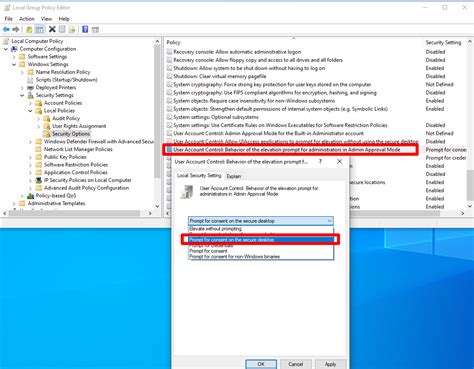Viewport: 474px width, 369px height.
Task: Click the Properties toolbar icon
Action: click(x=62, y=29)
